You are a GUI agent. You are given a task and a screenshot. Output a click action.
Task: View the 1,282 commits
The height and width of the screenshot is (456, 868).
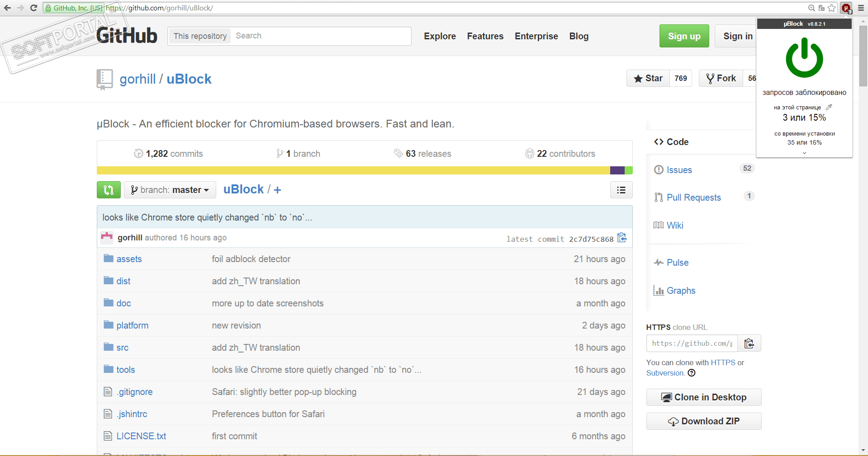coord(168,154)
